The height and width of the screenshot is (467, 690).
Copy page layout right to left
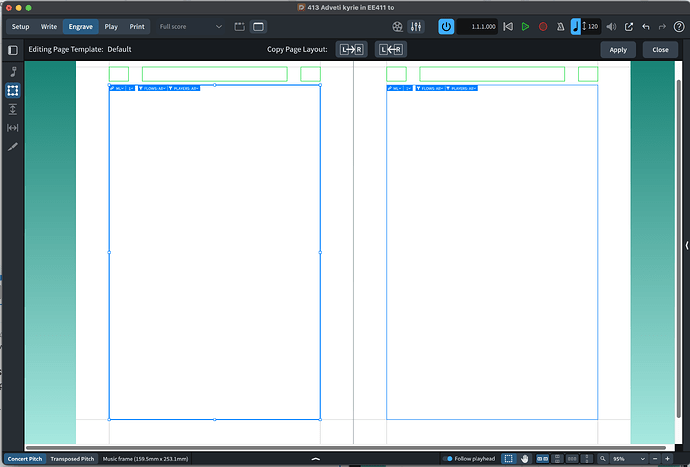[391, 49]
